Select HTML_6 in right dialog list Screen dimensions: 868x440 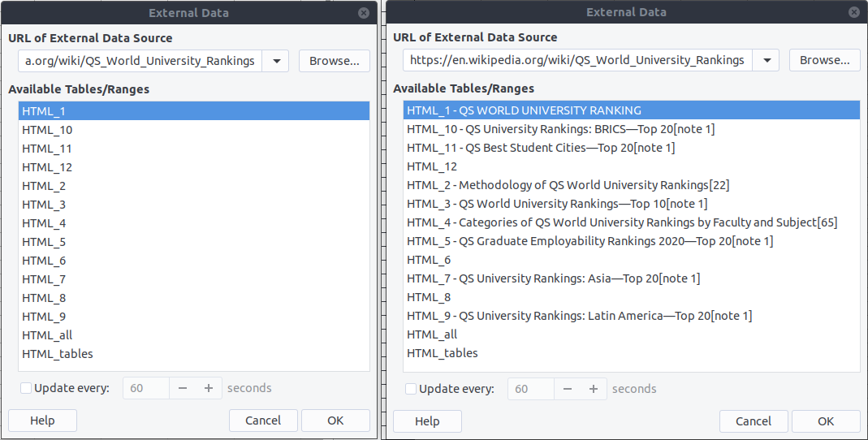tap(632, 260)
